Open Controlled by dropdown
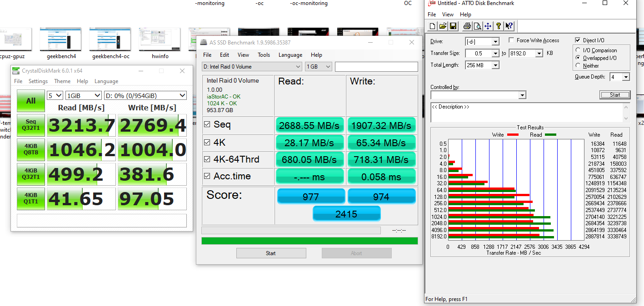 point(522,95)
